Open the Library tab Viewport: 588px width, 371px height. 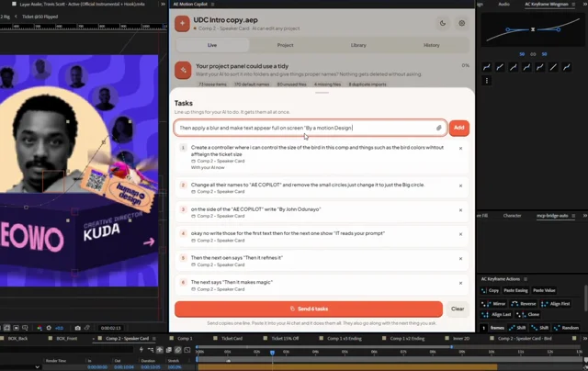pyautogui.click(x=358, y=45)
